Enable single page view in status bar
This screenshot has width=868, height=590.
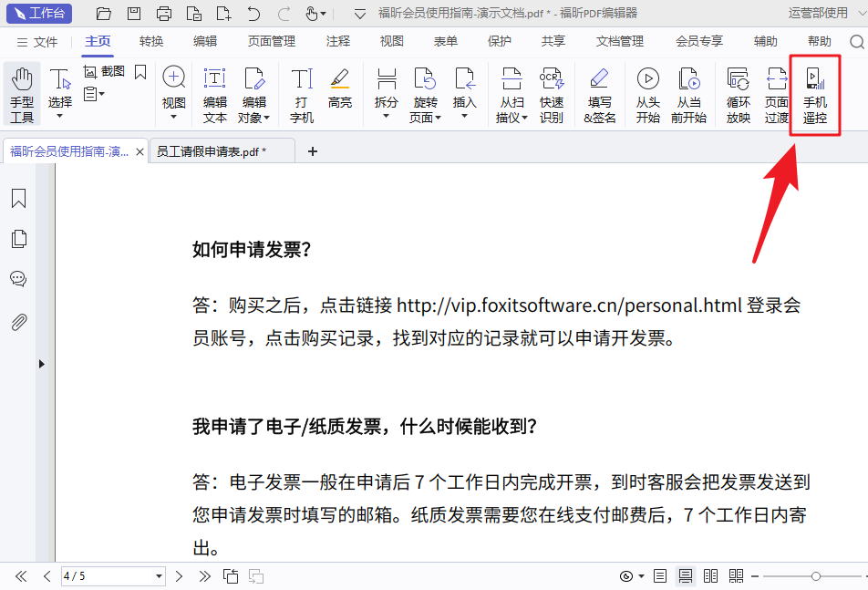(x=660, y=576)
